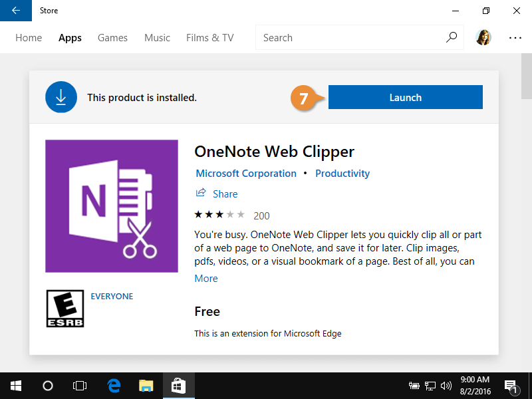Open File Explorer from the taskbar
Screen dimensions: 532x399
[146, 385]
